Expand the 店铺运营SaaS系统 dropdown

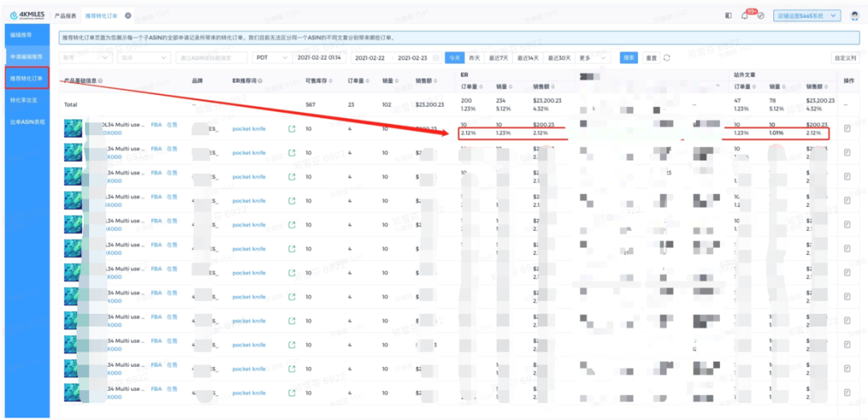(x=806, y=15)
